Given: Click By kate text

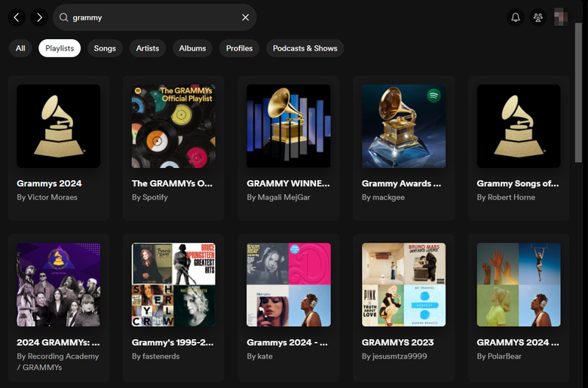Looking at the screenshot, I should click(259, 356).
